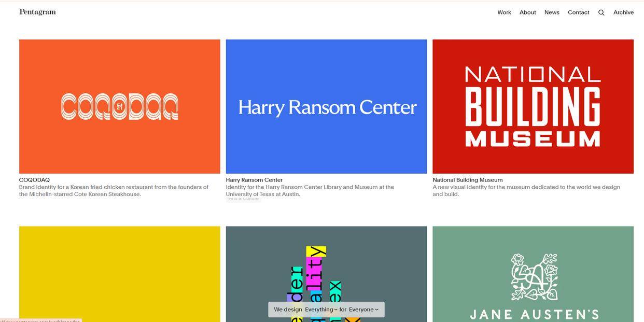Viewport: 644px width, 322px height.
Task: Click the search magnifier icon
Action: coord(601,12)
